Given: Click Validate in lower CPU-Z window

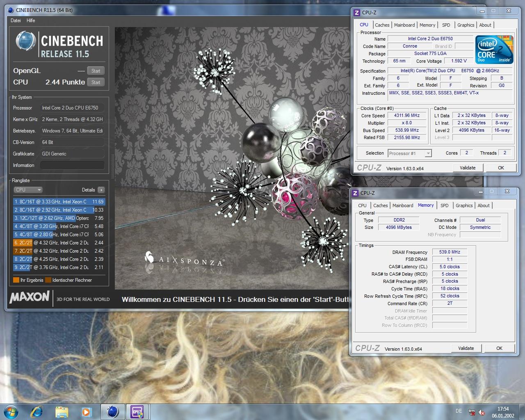Looking at the screenshot, I should coord(466,348).
